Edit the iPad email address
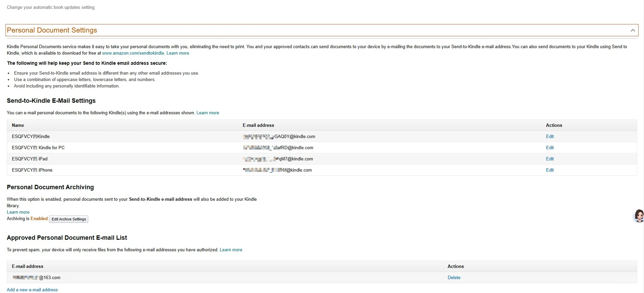The height and width of the screenshot is (293, 644). pos(550,159)
